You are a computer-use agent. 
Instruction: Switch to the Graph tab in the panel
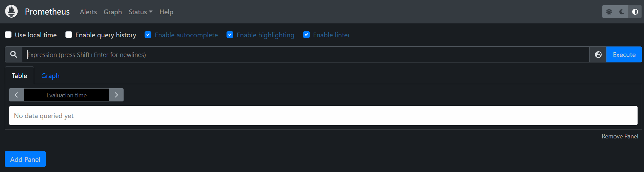(50, 76)
